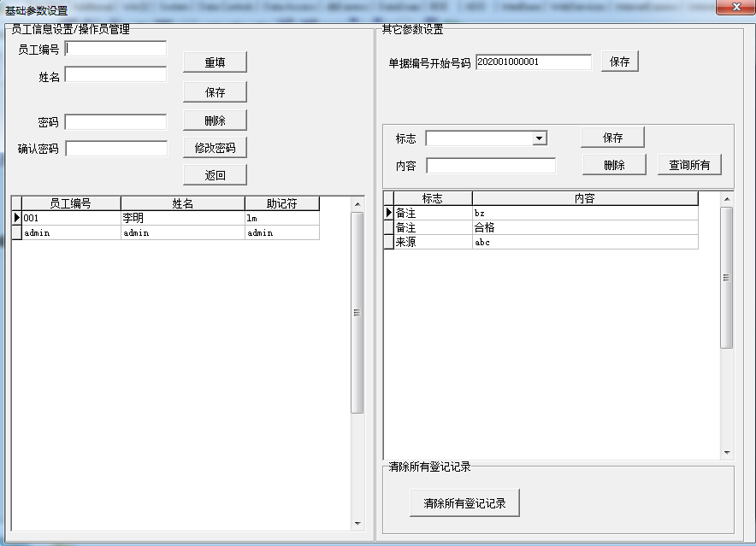
Task: Click 删除 button in employee settings
Action: coord(215,120)
